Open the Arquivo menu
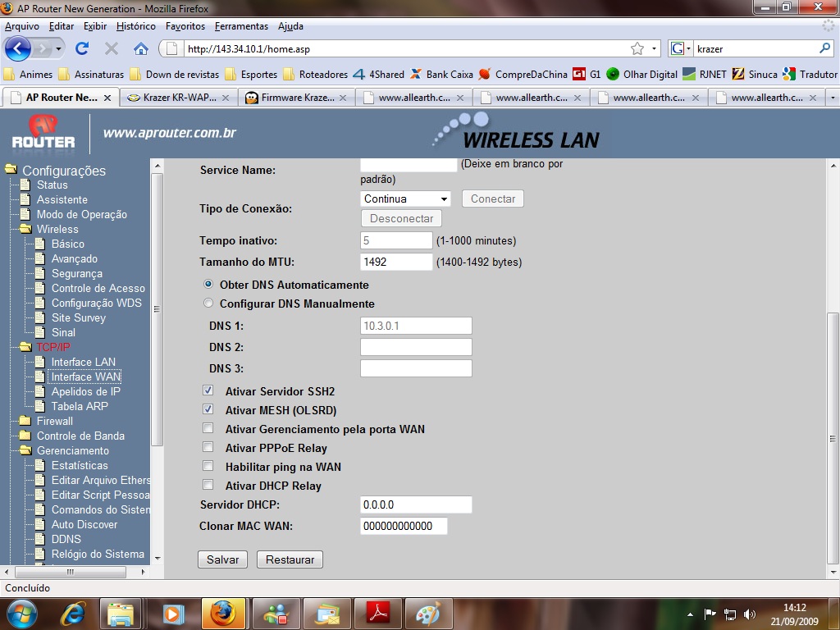Screen dimensions: 840x630 tap(22, 26)
